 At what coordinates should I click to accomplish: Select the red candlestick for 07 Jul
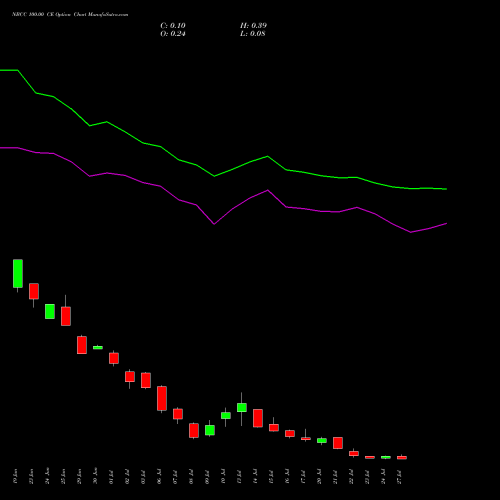tap(178, 414)
